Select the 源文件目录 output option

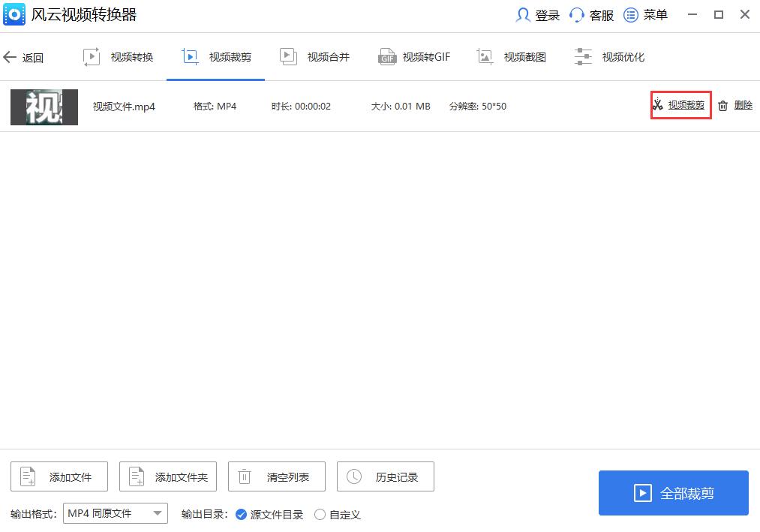pos(242,515)
